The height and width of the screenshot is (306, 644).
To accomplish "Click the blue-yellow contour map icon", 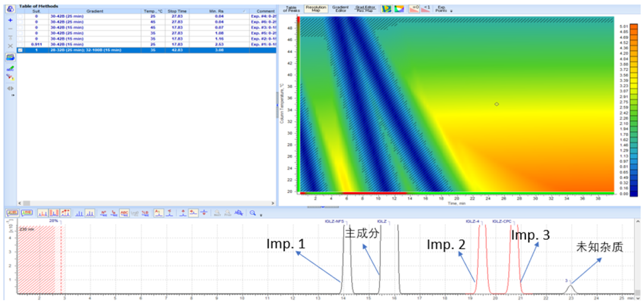I will 386,8.
